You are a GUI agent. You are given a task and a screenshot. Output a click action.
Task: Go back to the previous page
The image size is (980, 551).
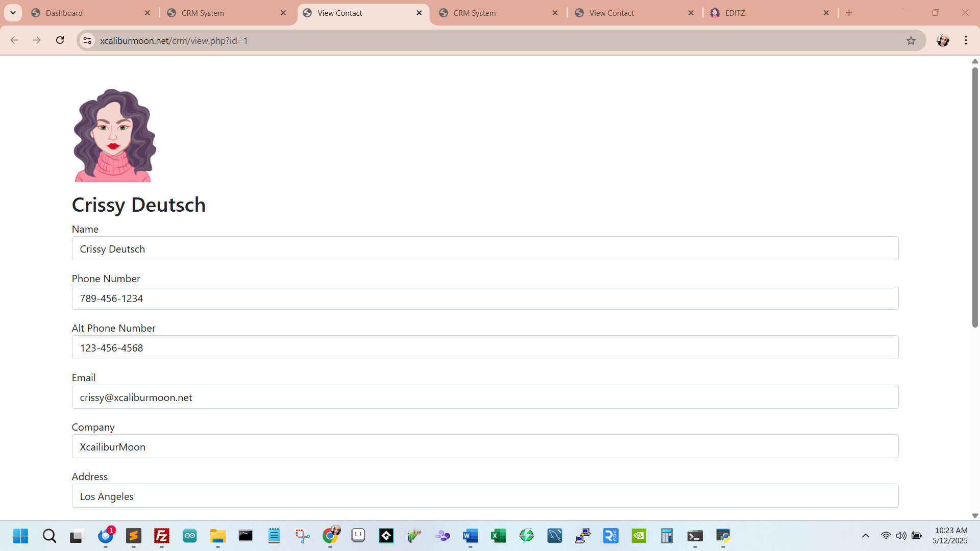pos(14,40)
